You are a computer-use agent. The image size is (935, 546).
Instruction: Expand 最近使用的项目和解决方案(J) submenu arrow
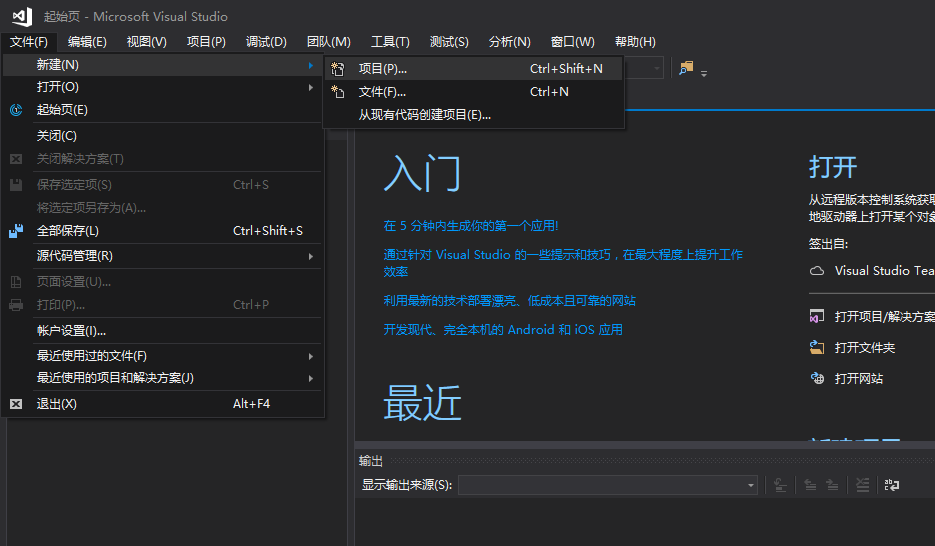coord(311,379)
